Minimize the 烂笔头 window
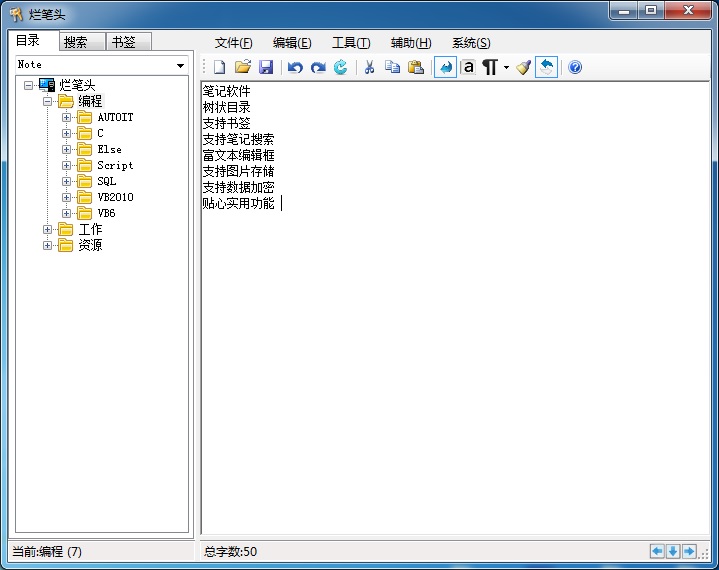Image resolution: width=719 pixels, height=570 pixels. 624,11
